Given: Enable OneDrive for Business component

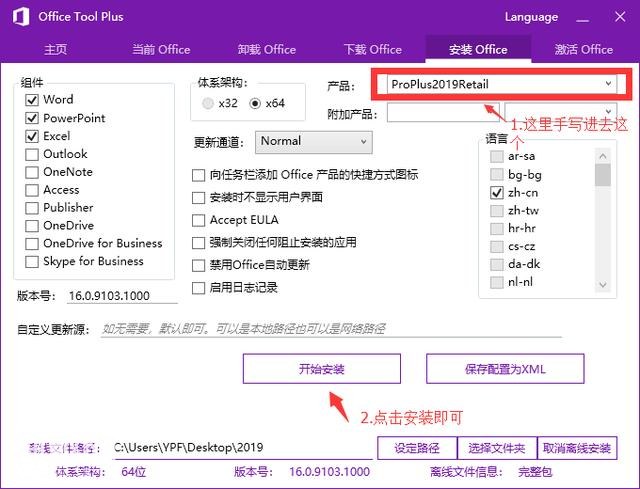Looking at the screenshot, I should (x=32, y=244).
